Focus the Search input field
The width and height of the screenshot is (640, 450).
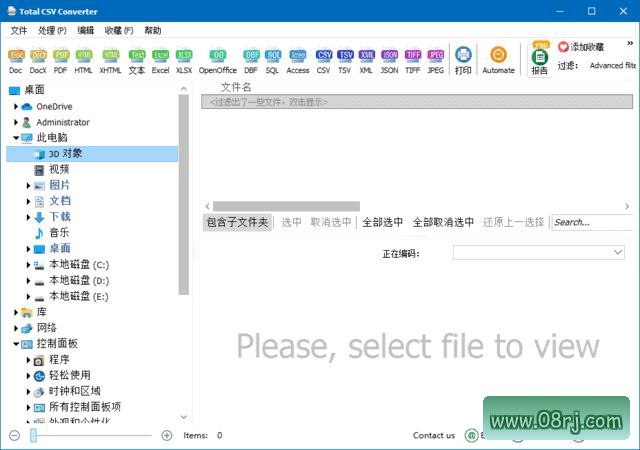pyautogui.click(x=592, y=223)
